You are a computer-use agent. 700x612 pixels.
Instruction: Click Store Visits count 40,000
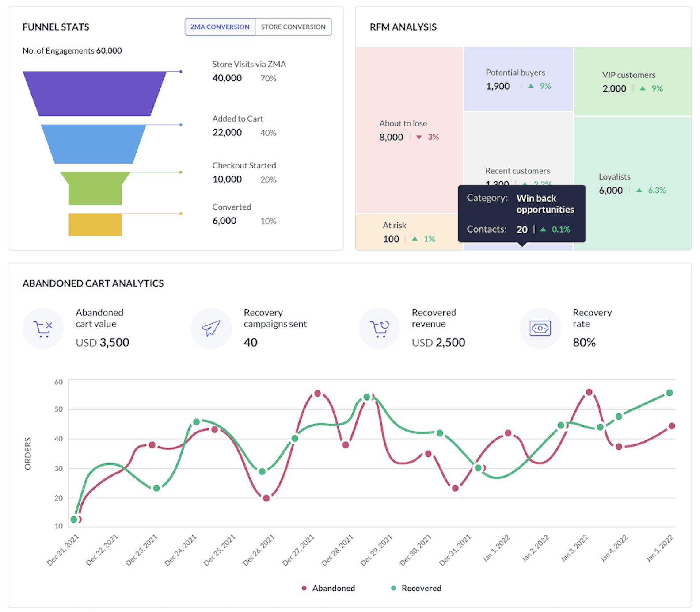(227, 78)
